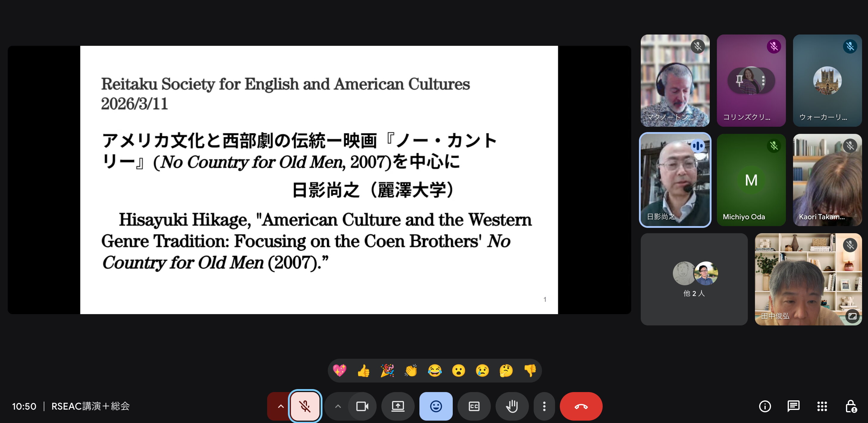Send the clapping hands reaction
Viewport: 868px width, 423px height.
pyautogui.click(x=411, y=371)
